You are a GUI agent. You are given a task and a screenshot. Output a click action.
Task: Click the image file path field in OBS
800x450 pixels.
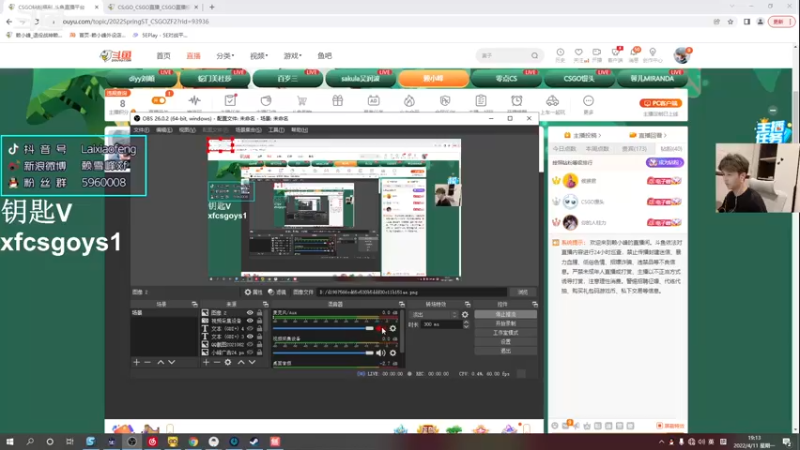[412, 292]
